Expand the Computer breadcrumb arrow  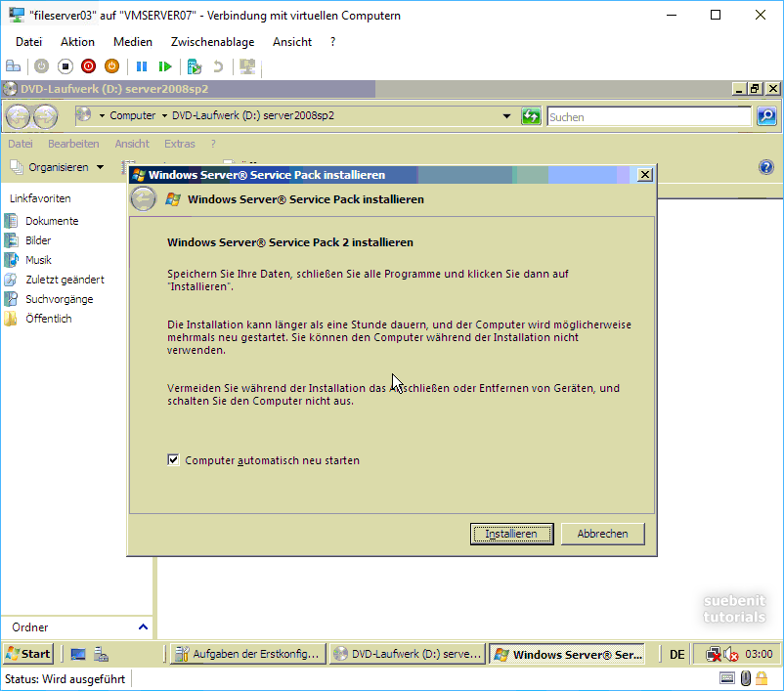tap(164, 116)
